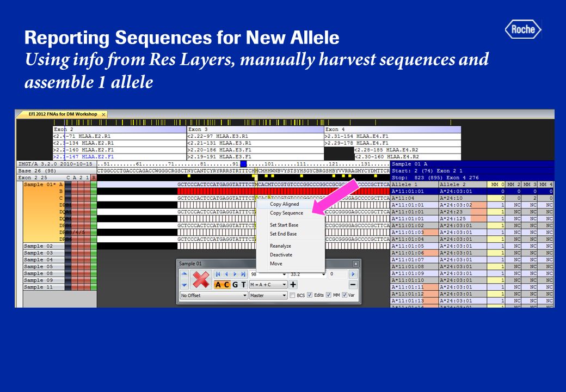Screen dimensions: 566x392
Task: Select the EFI 2012 FNAs for DM Workshop tab
Action: [63, 114]
